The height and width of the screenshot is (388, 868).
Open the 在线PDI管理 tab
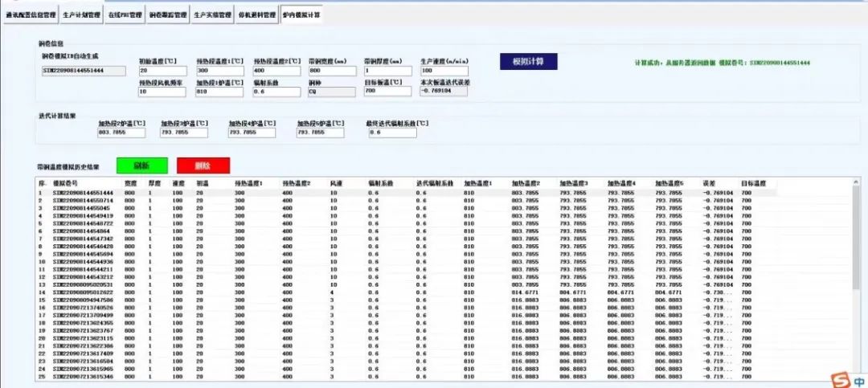125,15
